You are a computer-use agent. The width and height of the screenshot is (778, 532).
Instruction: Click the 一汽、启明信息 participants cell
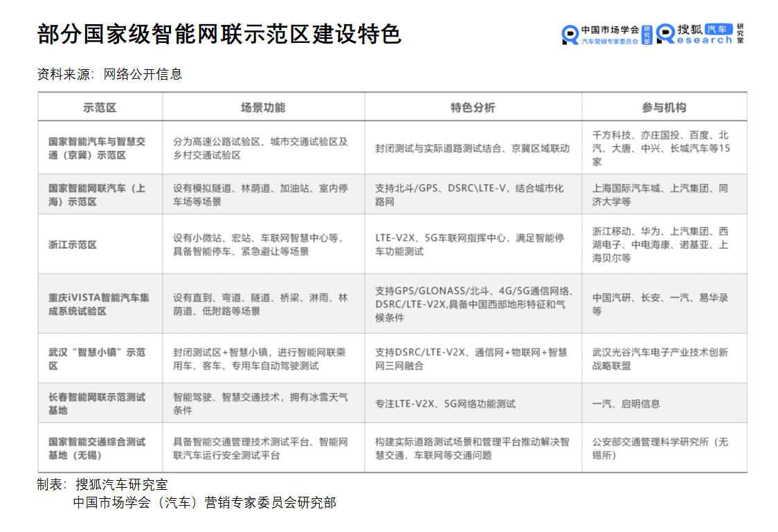point(626,403)
